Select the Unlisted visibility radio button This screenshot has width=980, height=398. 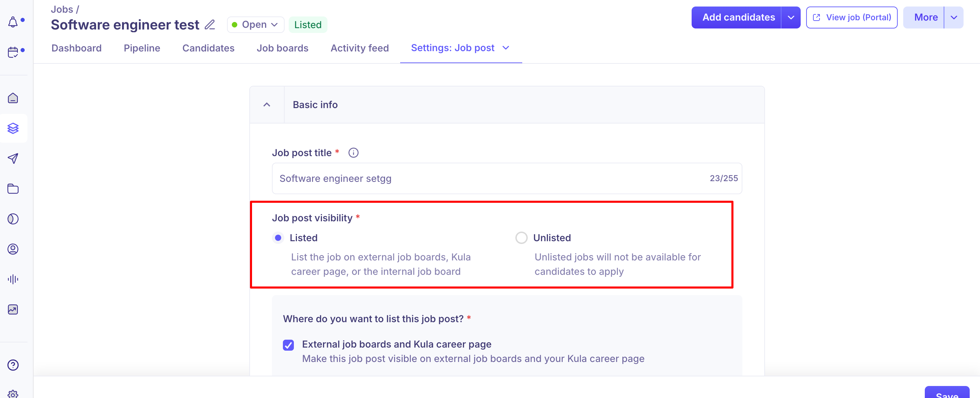[x=521, y=238]
